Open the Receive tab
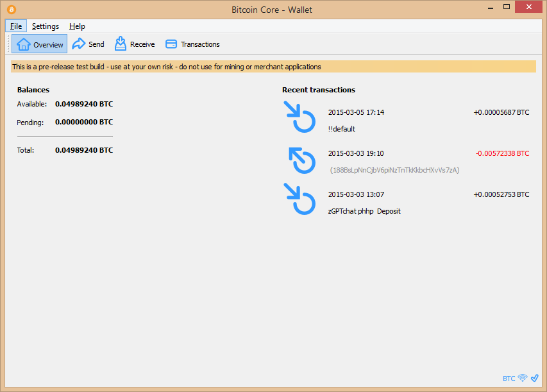This screenshot has height=392, width=547. click(135, 44)
